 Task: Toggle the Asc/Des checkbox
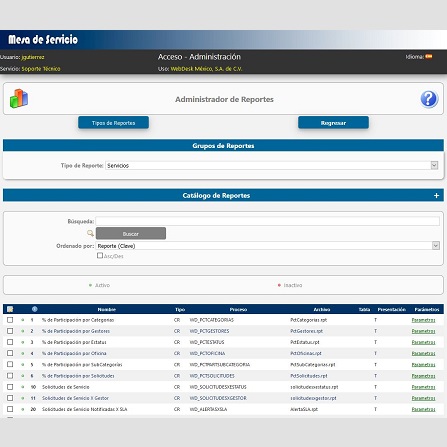tap(100, 256)
